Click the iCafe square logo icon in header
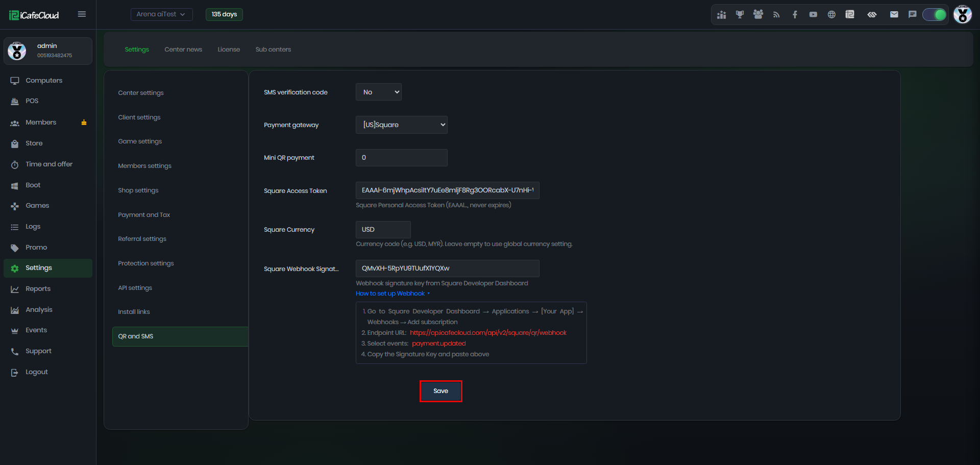The image size is (980, 465). [x=850, y=15]
